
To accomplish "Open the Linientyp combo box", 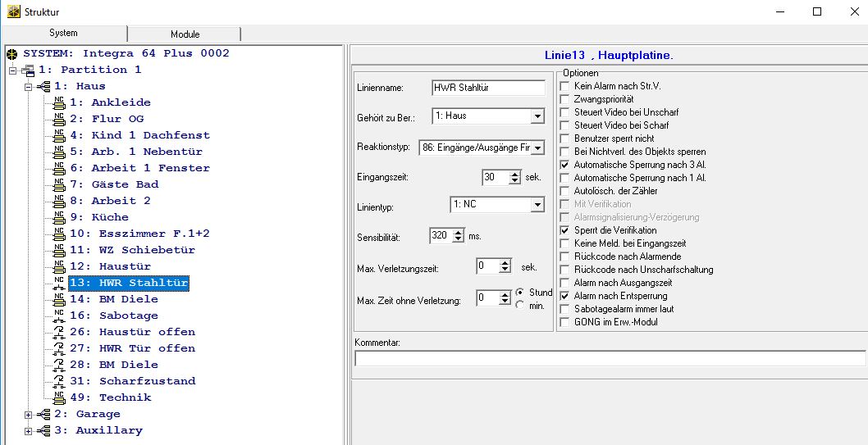I will (537, 203).
